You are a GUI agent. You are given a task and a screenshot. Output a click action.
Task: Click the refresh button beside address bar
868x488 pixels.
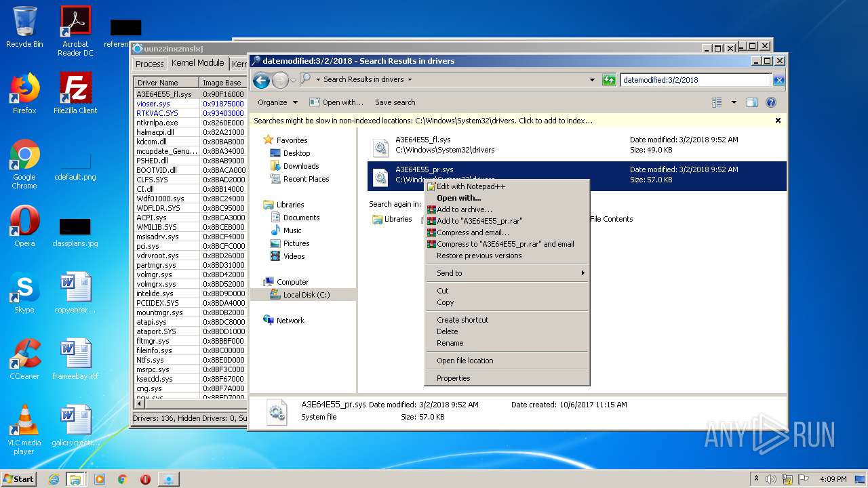coord(609,80)
